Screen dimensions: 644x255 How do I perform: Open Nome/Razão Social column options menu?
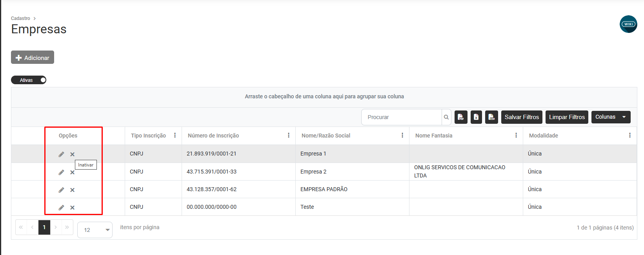pyautogui.click(x=402, y=136)
